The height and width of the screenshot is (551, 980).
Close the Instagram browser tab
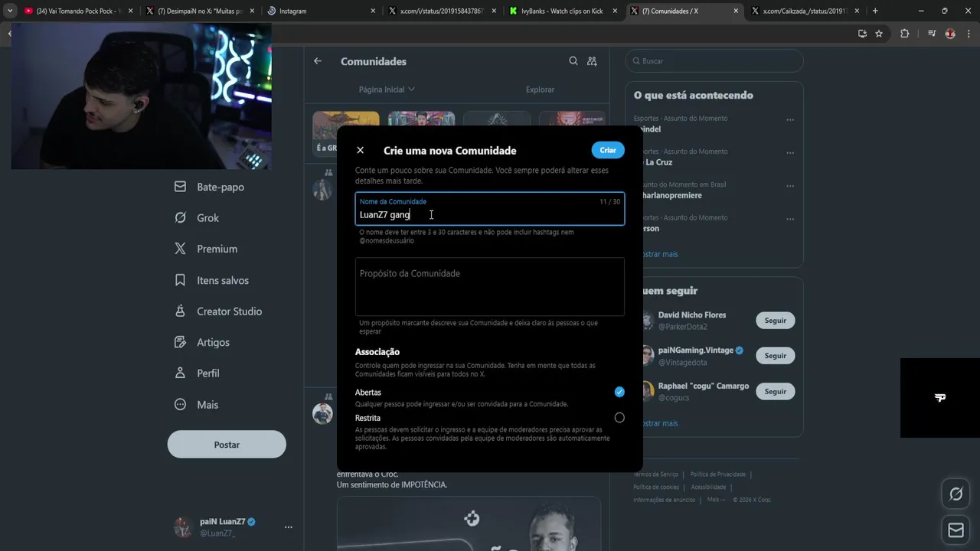(373, 11)
